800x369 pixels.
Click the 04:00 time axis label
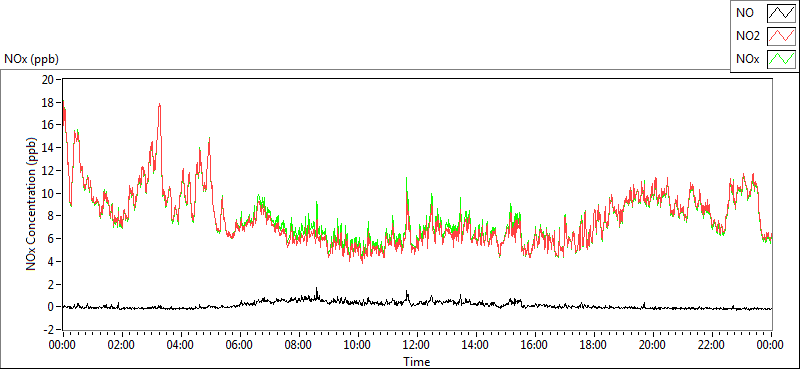coord(181,345)
